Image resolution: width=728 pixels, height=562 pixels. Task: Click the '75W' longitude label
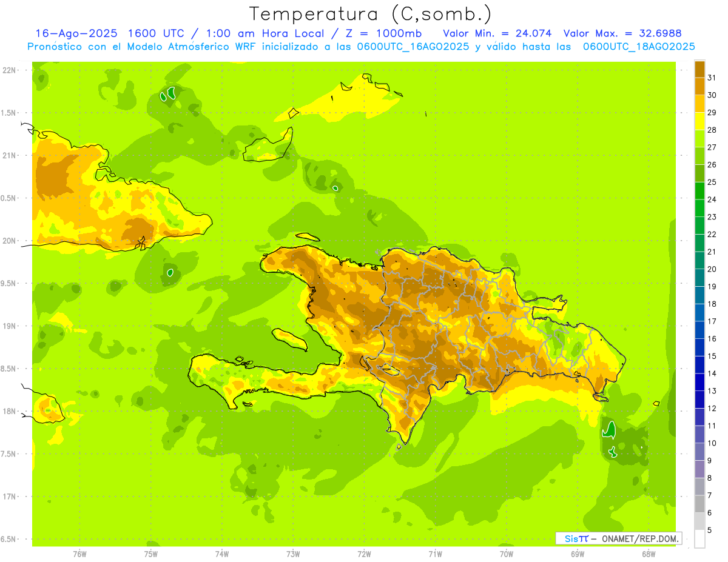(151, 554)
